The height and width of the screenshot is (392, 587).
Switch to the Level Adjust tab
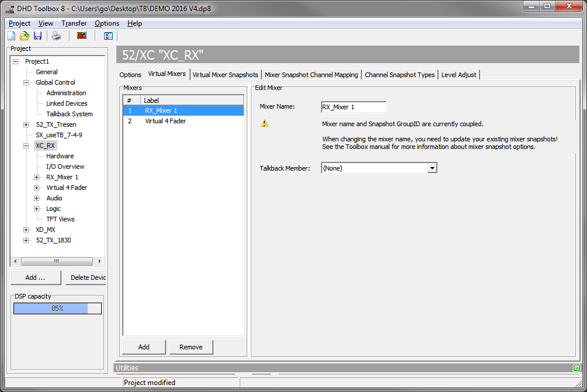pos(458,75)
